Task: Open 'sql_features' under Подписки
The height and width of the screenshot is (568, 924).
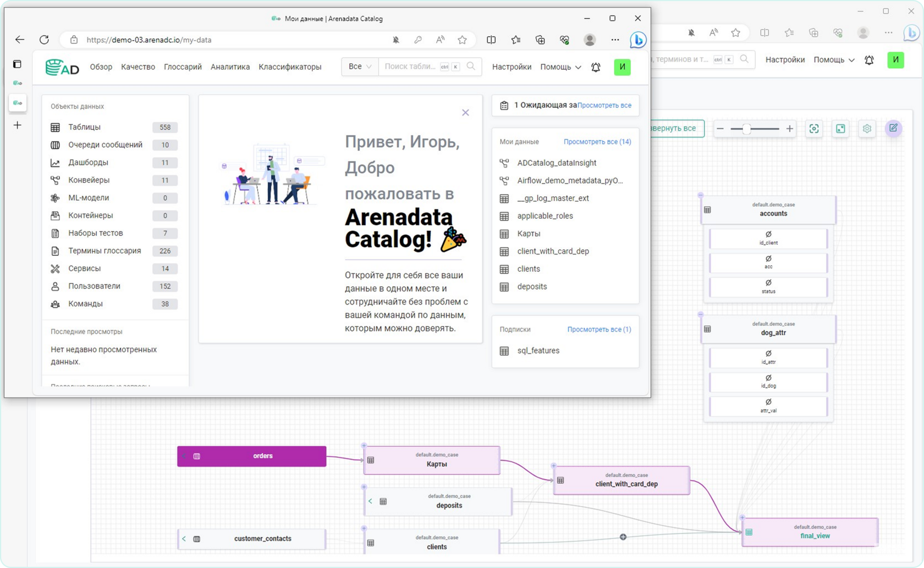Action: (538, 351)
